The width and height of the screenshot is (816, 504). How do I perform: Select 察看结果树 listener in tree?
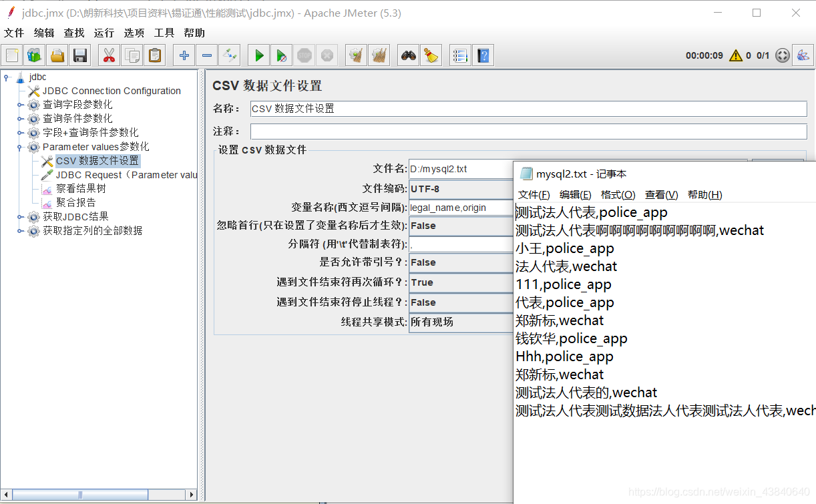81,189
